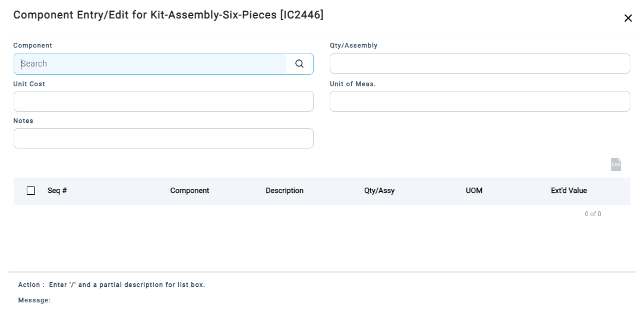Screen dimensions: 644x313
Task: Export the component list to CSV
Action: [615, 165]
